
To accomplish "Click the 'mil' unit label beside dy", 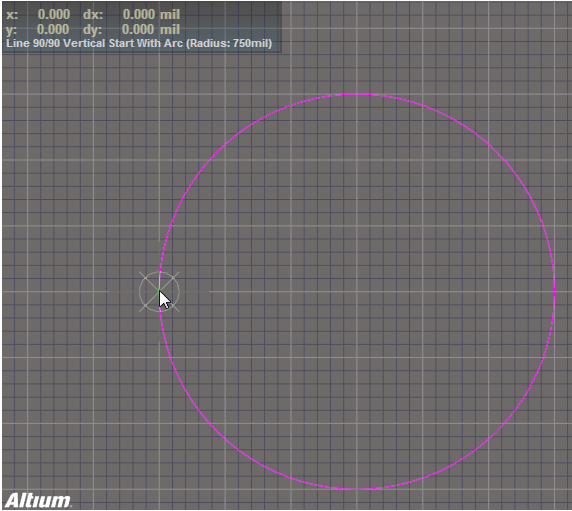I will [170, 30].
